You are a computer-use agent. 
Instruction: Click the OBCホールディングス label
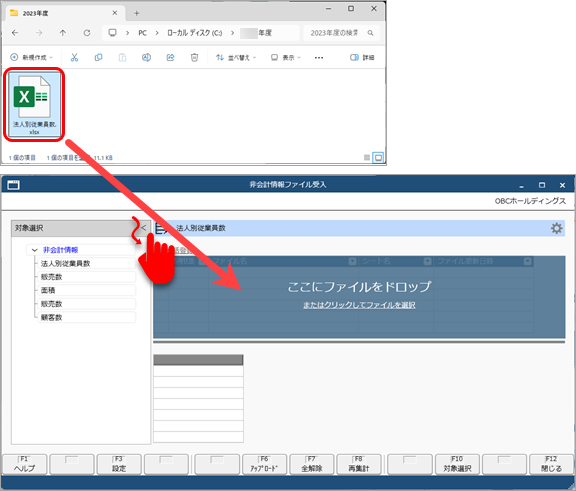(530, 201)
